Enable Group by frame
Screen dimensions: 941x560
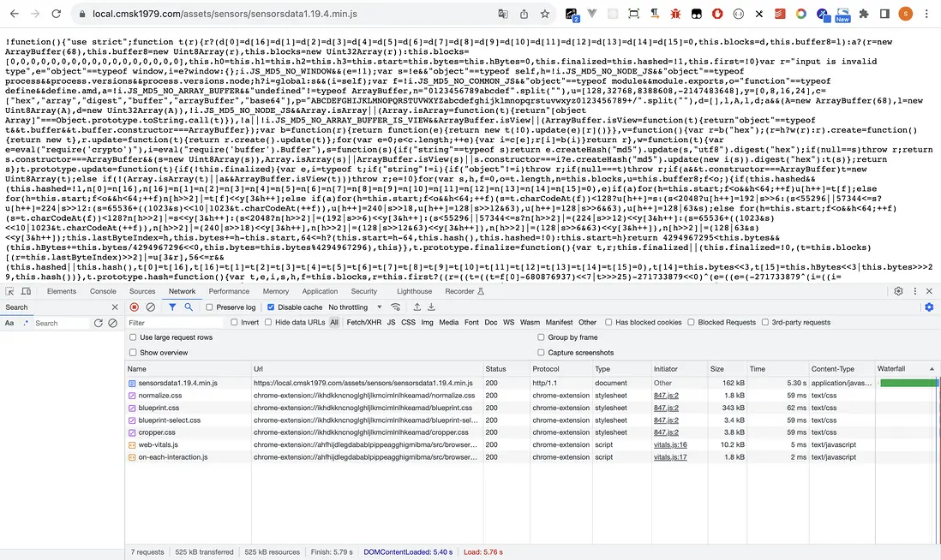(x=541, y=337)
